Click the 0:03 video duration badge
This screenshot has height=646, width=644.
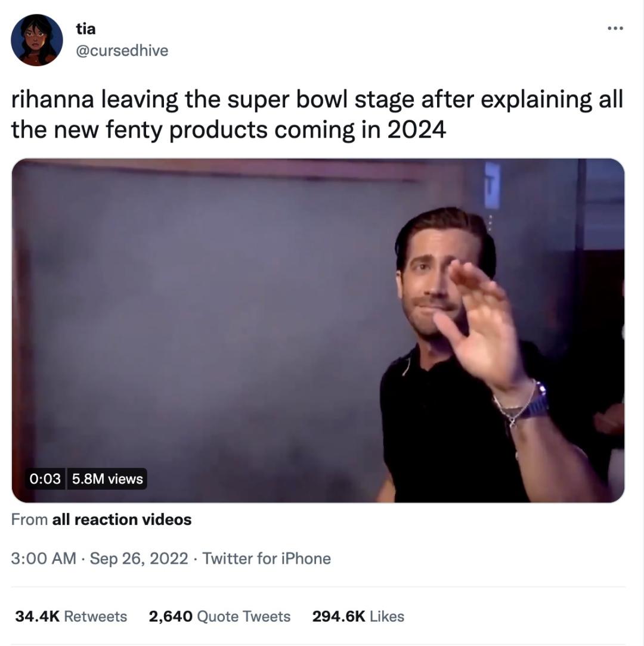[45, 479]
